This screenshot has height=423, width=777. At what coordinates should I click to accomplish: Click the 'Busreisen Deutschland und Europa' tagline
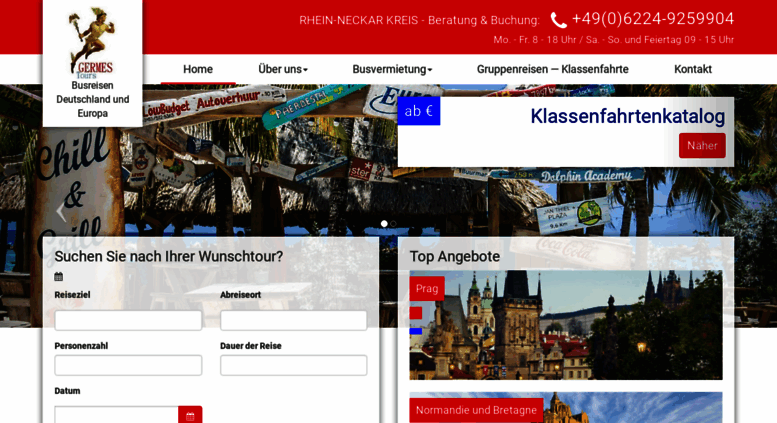pos(93,100)
